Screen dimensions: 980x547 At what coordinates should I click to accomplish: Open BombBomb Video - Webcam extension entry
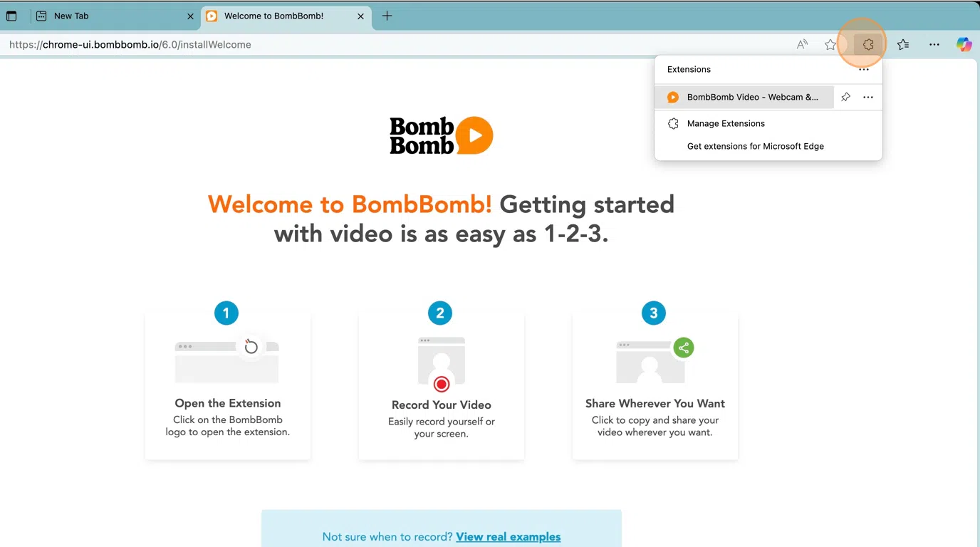744,97
